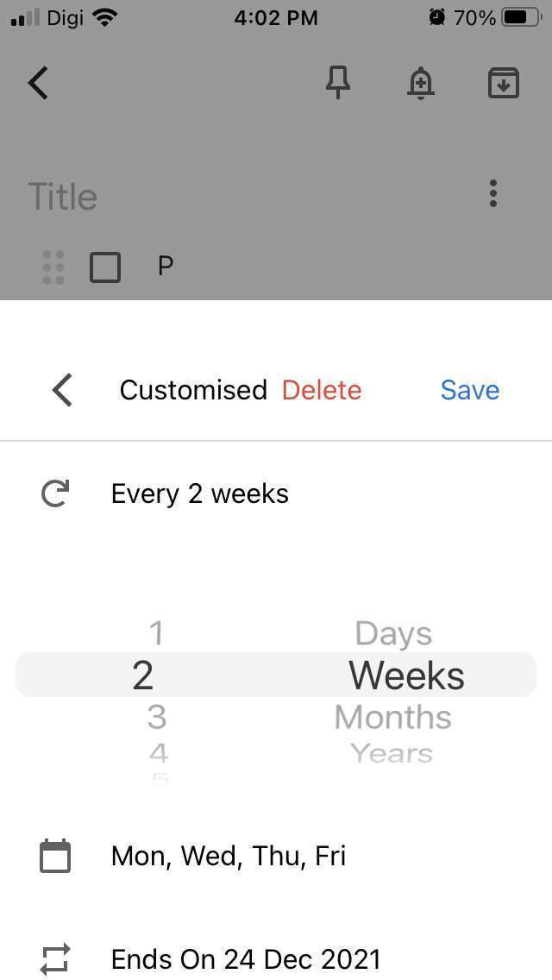Tap the back arrow in note header

[x=39, y=83]
